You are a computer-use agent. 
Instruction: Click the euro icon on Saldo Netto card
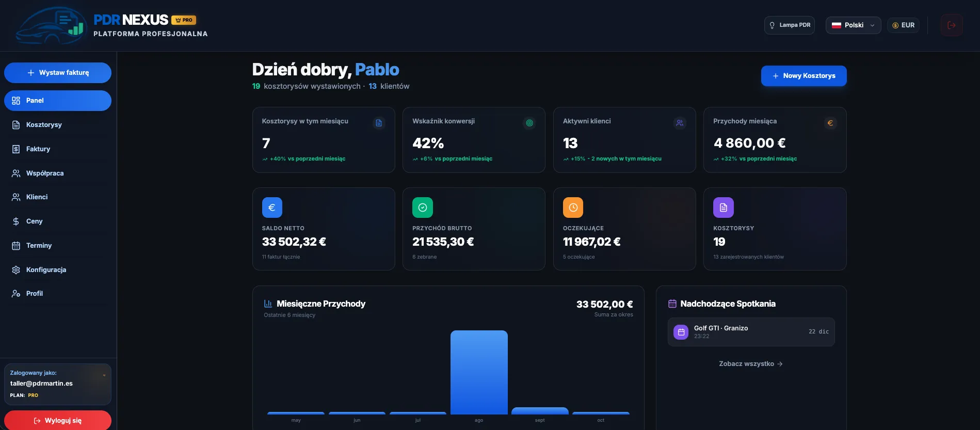point(272,208)
